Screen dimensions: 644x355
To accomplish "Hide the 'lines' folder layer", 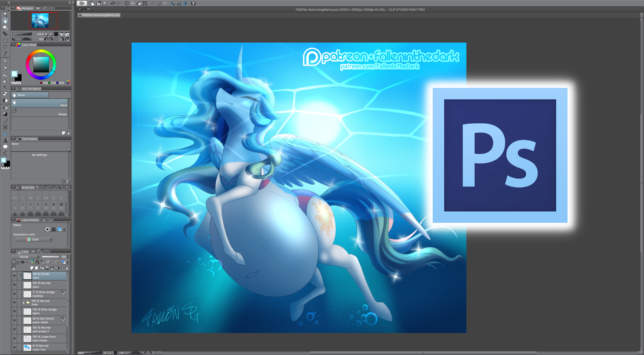I will (x=14, y=303).
